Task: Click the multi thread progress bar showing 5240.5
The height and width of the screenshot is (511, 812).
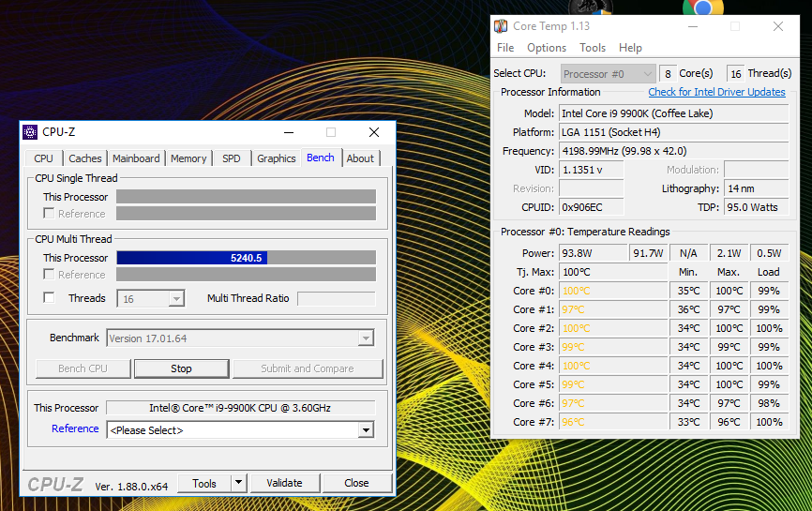Action: click(x=246, y=258)
